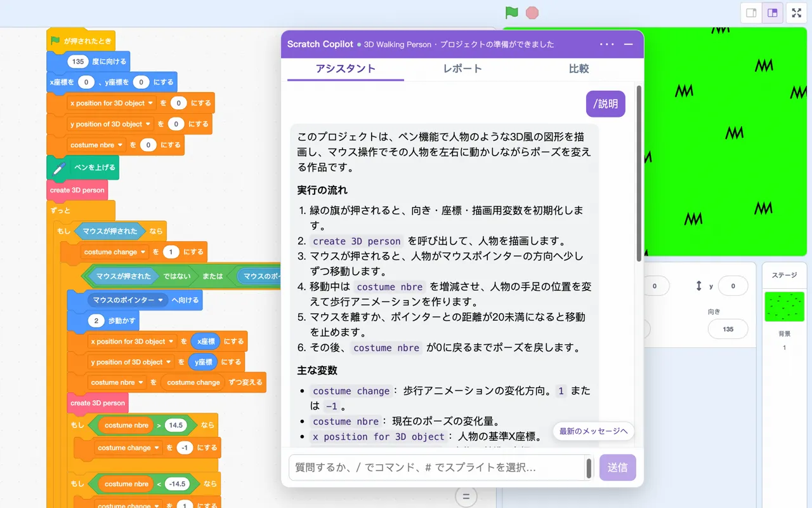This screenshot has height=508, width=812.
Task: Open the 比較 tab
Action: tap(579, 69)
